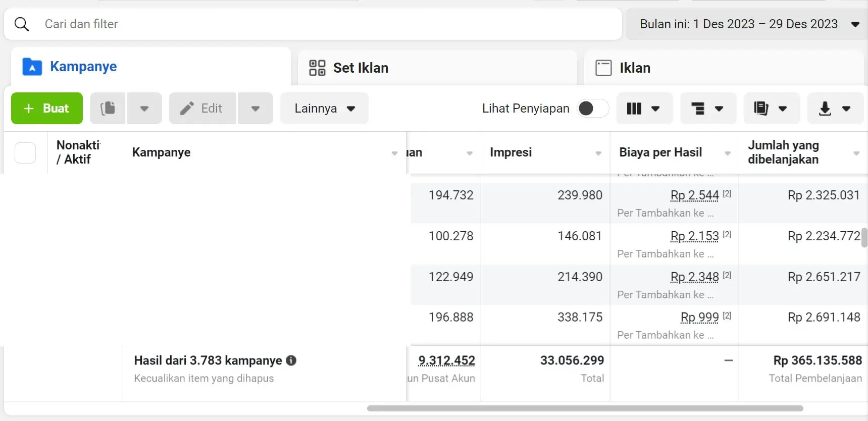Select the 338.175 impressions cell
Screen dimensions: 868x421
point(580,318)
